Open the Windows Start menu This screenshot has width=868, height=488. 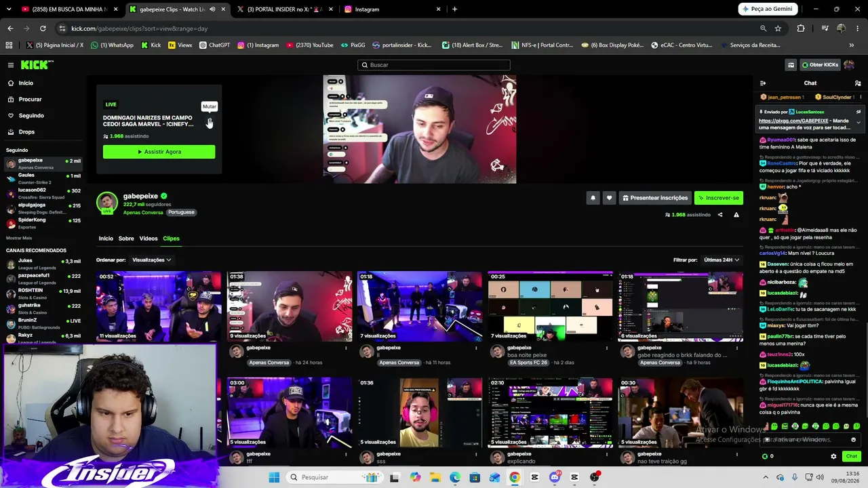274,477
